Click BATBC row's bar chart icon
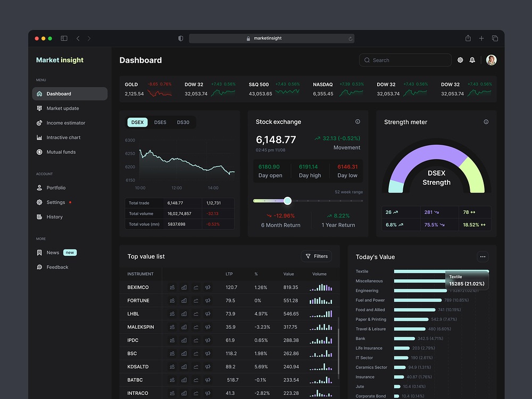This screenshot has height=399, width=532. coord(184,380)
